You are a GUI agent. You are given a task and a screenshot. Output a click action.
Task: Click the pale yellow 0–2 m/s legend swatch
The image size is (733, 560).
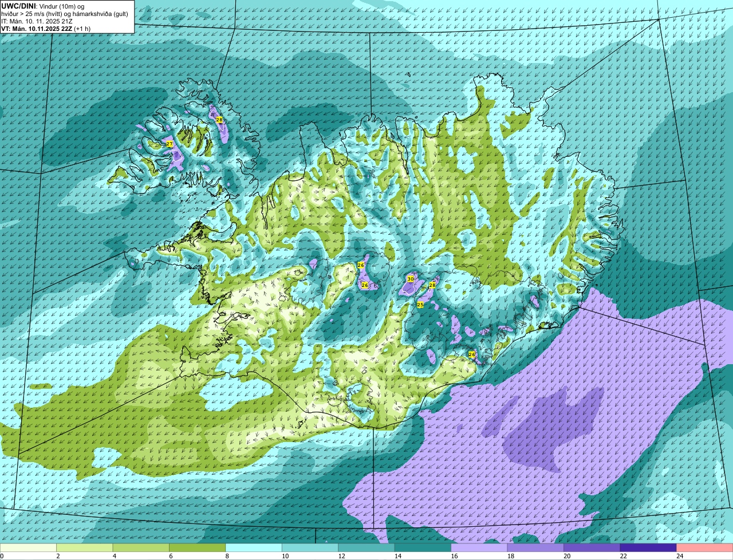[28, 547]
